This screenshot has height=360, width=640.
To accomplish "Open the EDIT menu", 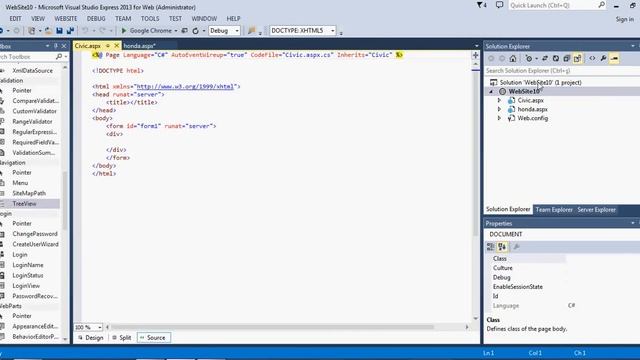I will pos(16,19).
